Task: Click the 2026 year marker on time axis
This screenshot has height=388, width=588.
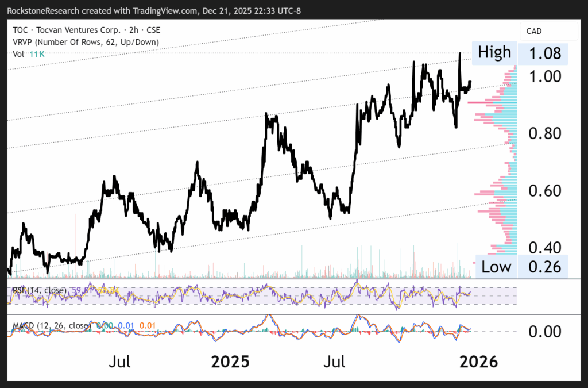Action: [x=479, y=362]
